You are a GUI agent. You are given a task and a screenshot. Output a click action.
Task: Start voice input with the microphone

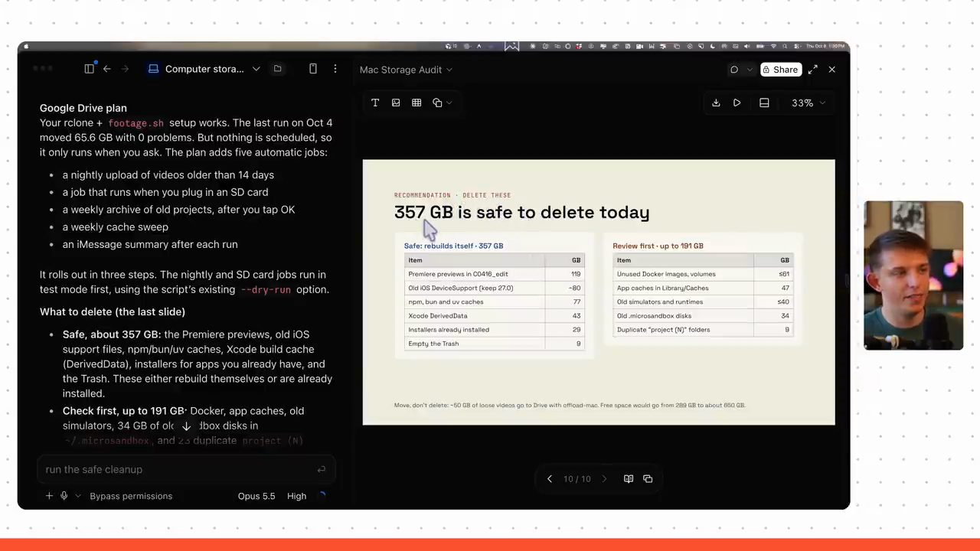[64, 496]
